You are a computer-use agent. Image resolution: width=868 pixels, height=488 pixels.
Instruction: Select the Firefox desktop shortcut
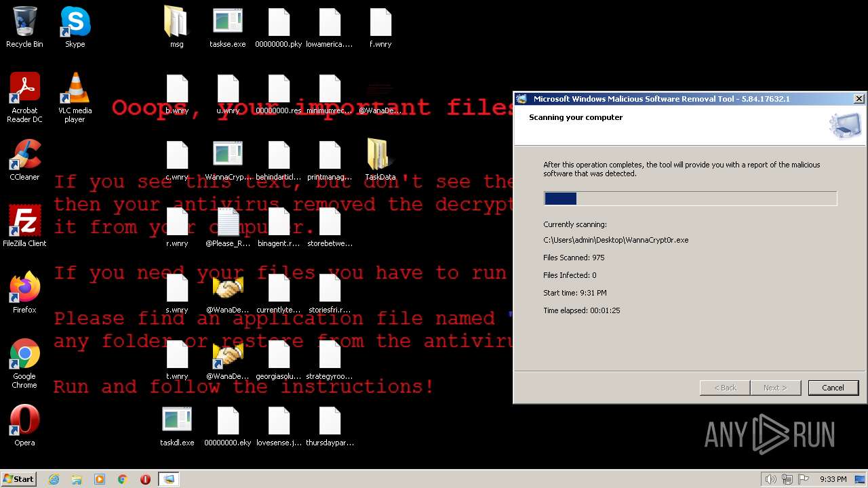(x=24, y=293)
